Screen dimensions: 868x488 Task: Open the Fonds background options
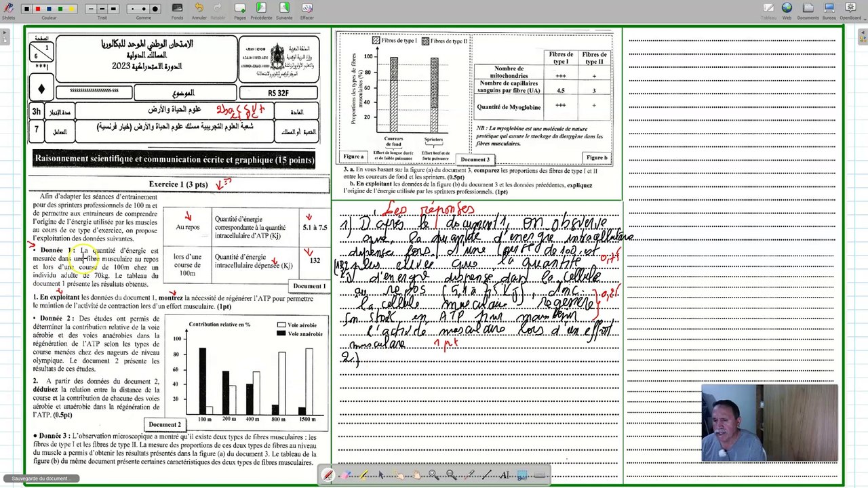pos(177,10)
